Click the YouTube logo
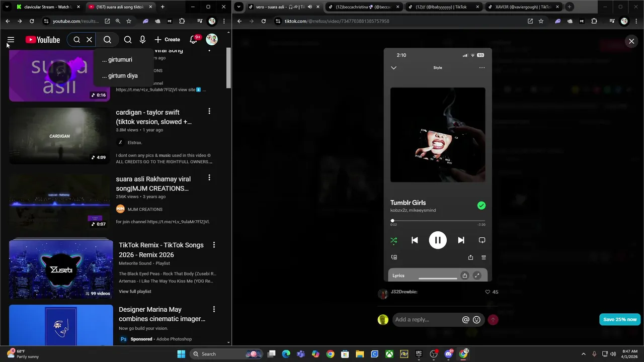Image resolution: width=644 pixels, height=362 pixels. coord(43,40)
